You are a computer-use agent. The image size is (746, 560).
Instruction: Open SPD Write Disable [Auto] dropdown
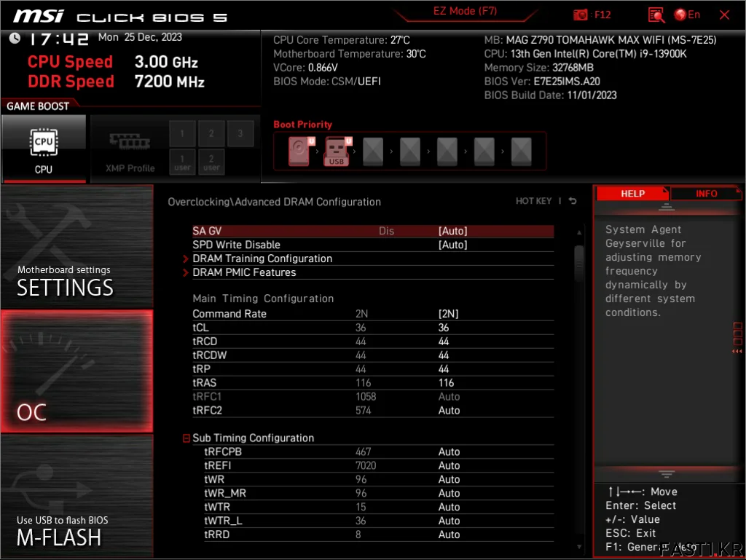coord(452,245)
